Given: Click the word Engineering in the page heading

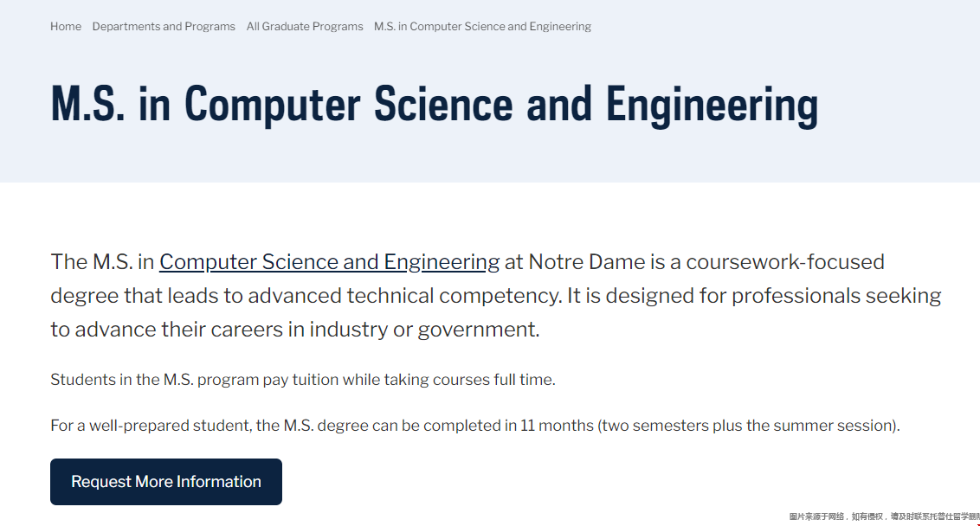Looking at the screenshot, I should (712, 105).
